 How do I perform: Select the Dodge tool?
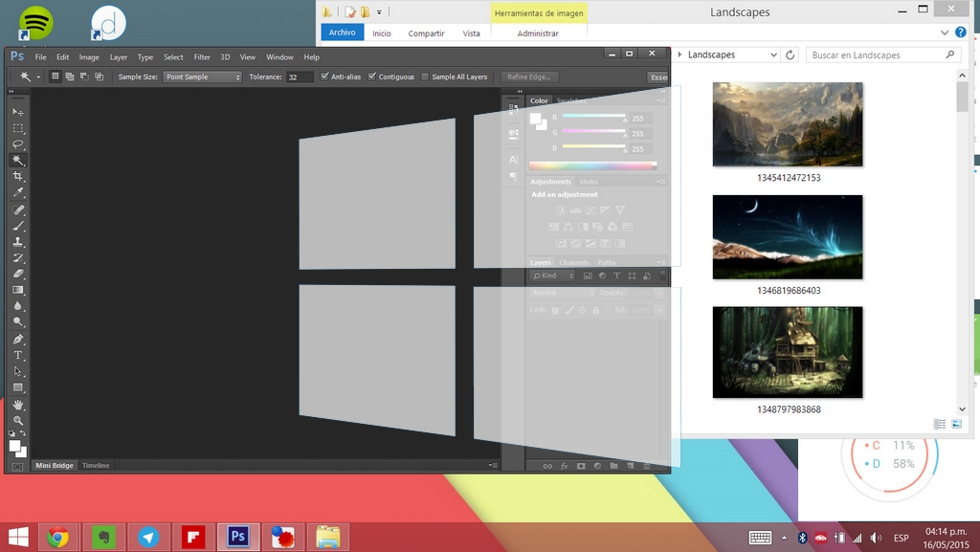click(x=18, y=322)
